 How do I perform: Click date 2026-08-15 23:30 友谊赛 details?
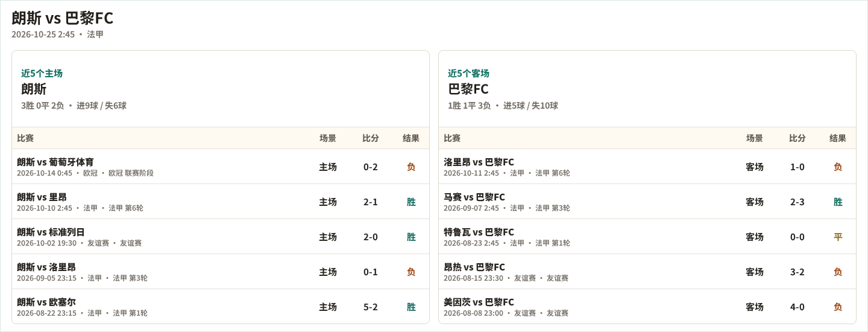(x=506, y=278)
